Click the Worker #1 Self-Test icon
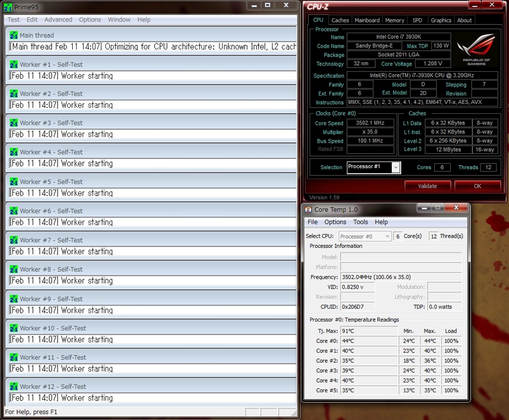The height and width of the screenshot is (420, 509). (13, 65)
